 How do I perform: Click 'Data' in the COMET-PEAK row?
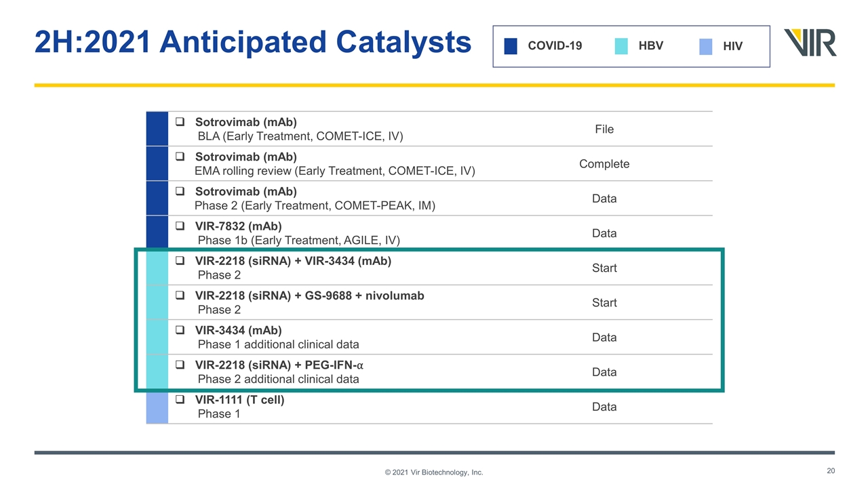tap(604, 199)
